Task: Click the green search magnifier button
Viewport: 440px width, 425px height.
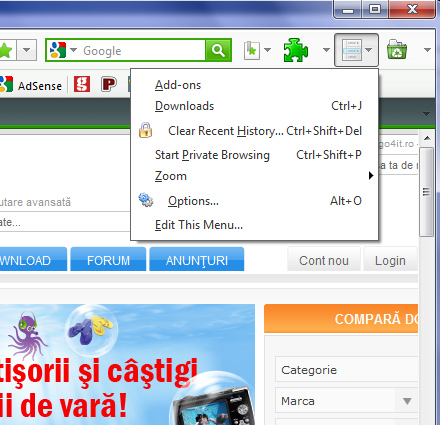Action: point(218,50)
